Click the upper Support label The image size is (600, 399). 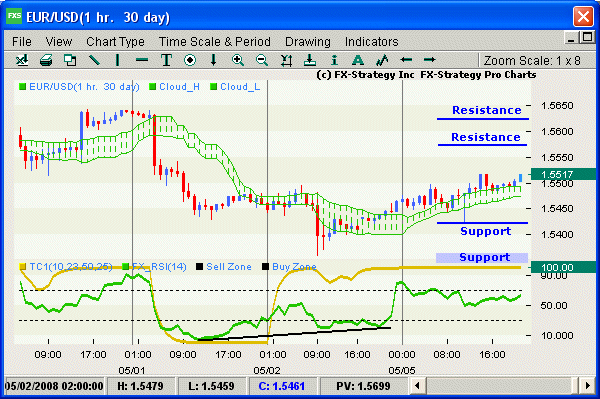(486, 231)
